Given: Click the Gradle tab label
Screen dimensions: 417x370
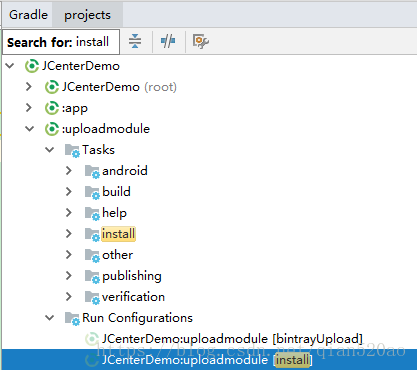Looking at the screenshot, I should (x=28, y=15).
